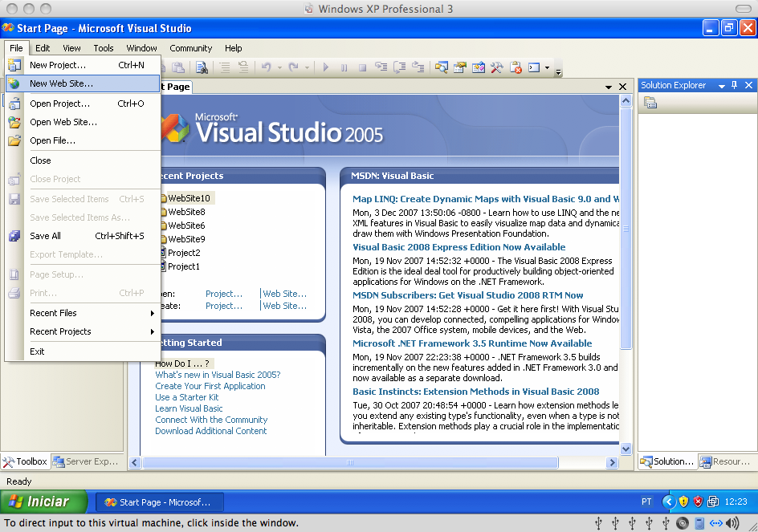Open the Object Browser toolbar icon
The width and height of the screenshot is (758, 532).
(478, 67)
